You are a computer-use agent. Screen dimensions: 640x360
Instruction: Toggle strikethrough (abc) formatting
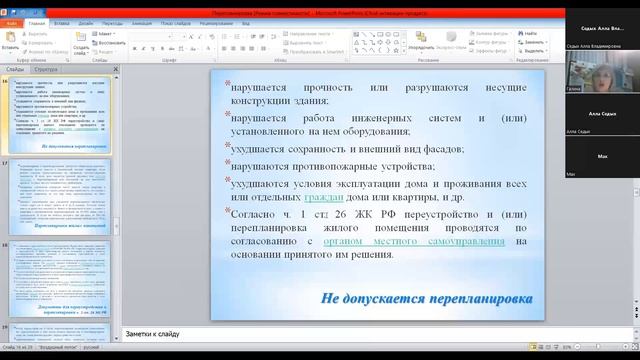tap(171, 49)
